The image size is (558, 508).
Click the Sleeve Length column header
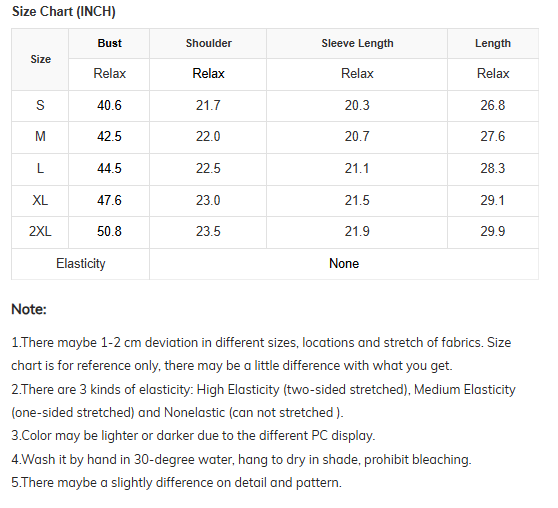pyautogui.click(x=357, y=43)
